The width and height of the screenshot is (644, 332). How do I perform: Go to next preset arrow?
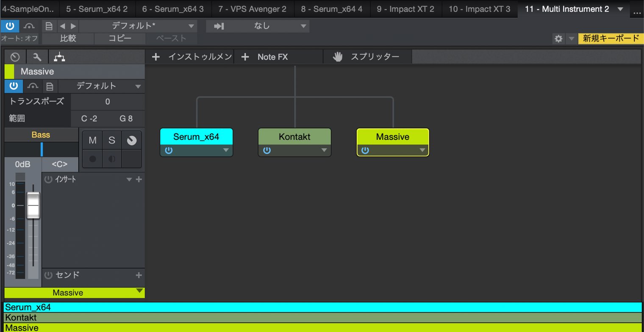73,26
